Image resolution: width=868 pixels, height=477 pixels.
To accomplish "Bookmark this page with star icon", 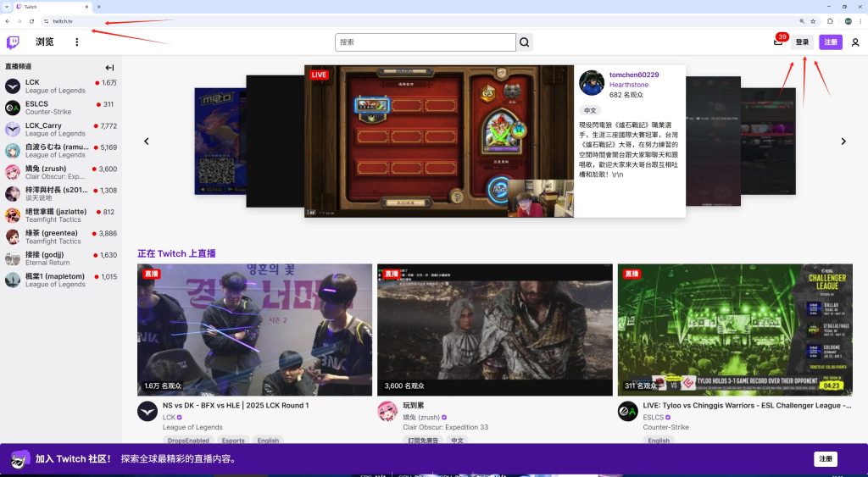I will 813,21.
